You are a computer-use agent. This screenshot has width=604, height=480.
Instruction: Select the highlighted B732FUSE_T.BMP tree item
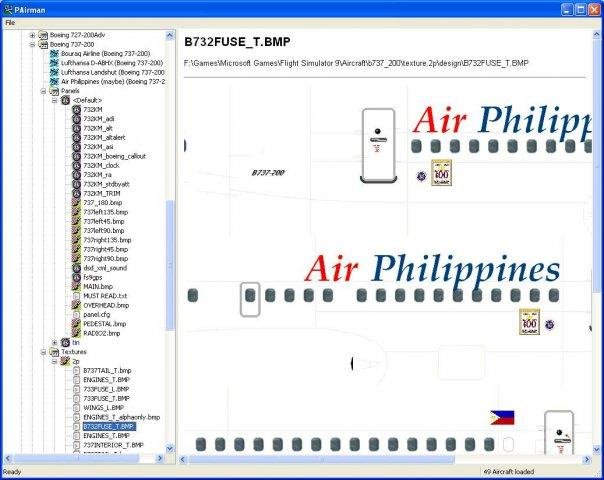coord(109,426)
